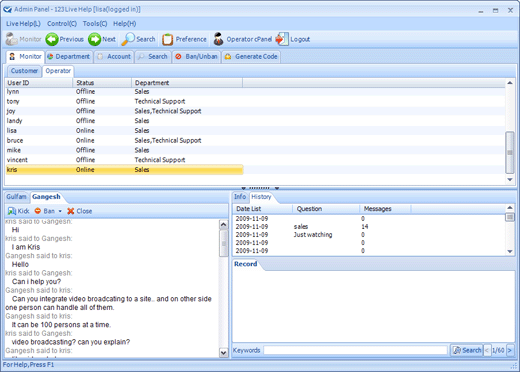Go to previous record page arrow
Screen dimensions: 520x372
coord(487,350)
